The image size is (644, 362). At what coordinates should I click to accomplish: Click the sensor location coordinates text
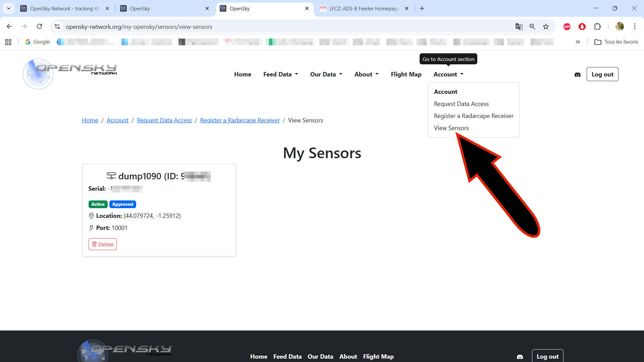pos(152,216)
